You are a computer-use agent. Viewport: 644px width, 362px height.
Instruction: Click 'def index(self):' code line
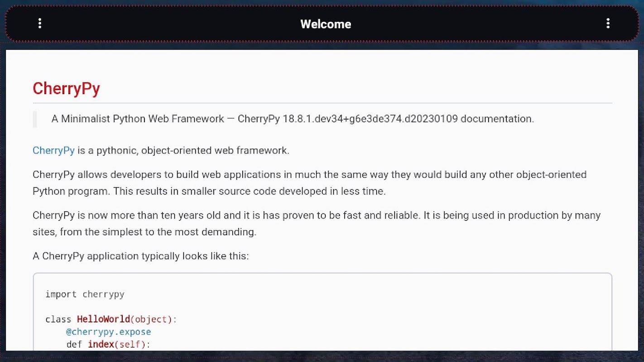108,345
